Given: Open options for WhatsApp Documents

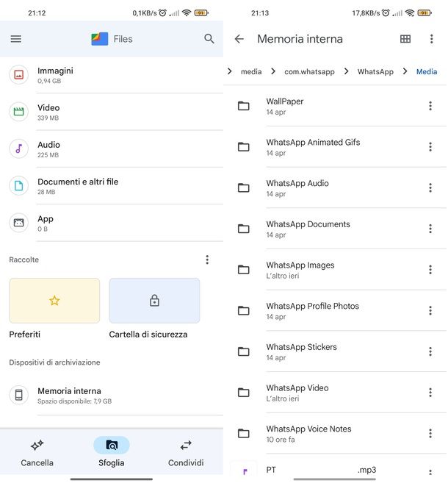Looking at the screenshot, I should [430, 229].
